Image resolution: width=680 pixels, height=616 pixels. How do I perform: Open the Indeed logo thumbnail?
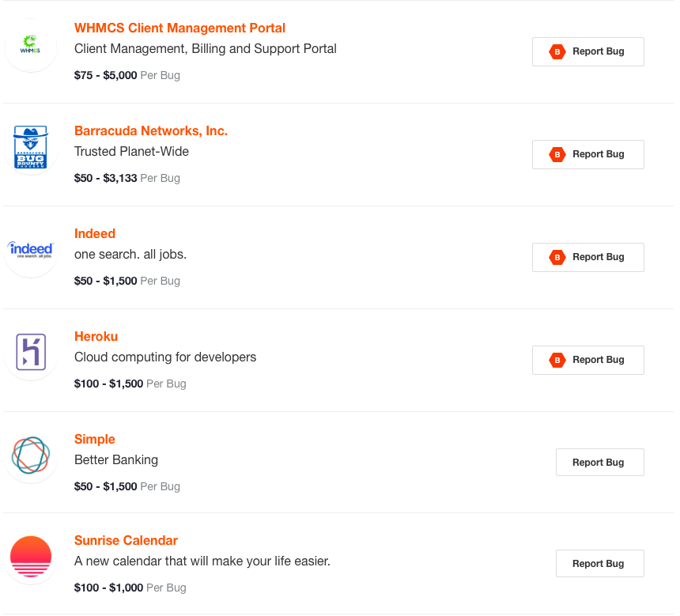(x=31, y=249)
